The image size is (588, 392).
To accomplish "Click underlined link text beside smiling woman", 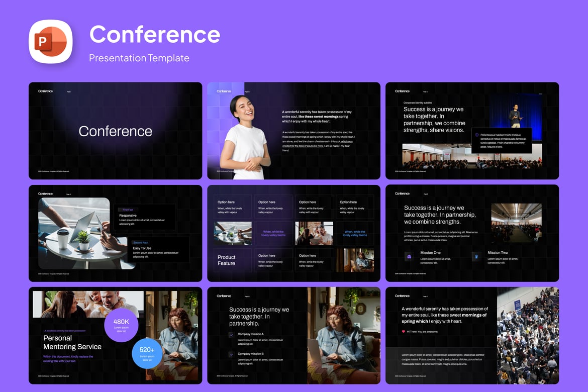I will 317,144.
